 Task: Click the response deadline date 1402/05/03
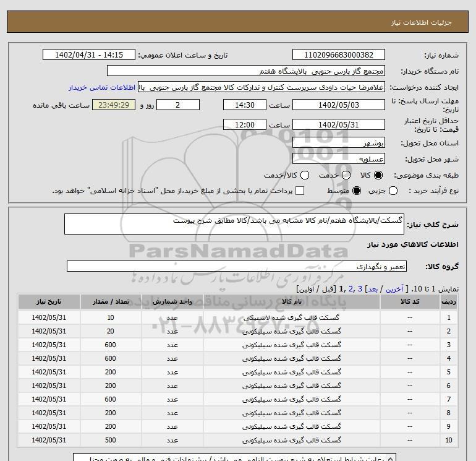(x=339, y=105)
